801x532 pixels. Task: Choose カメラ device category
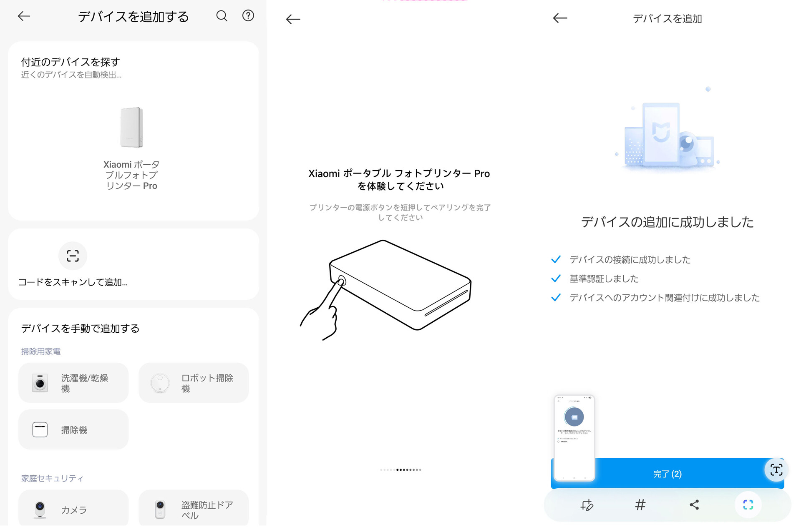(73, 509)
